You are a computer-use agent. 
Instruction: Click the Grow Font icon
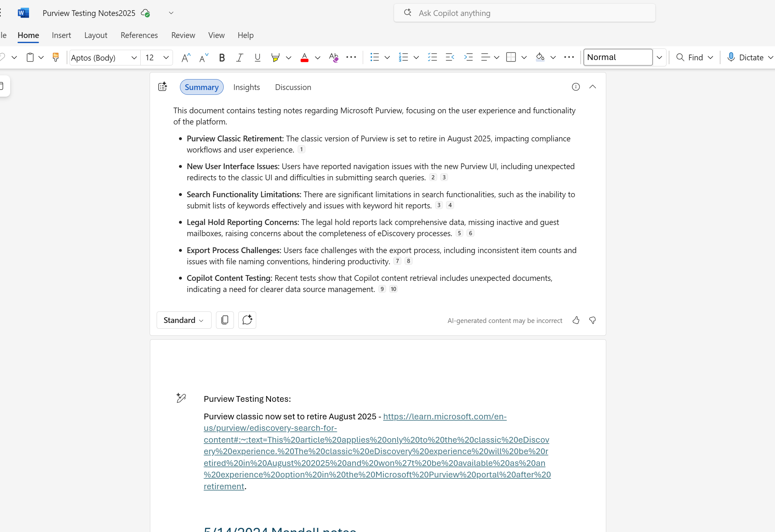click(186, 57)
